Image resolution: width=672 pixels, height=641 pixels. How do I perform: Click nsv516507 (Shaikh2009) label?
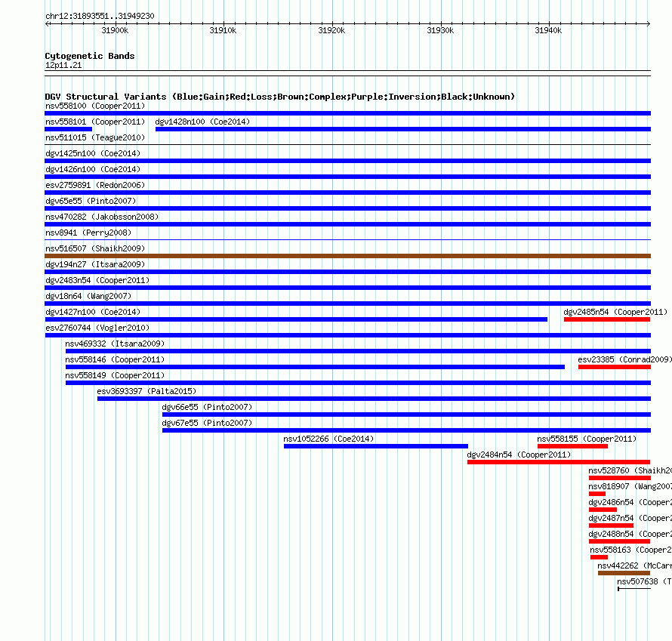95,248
